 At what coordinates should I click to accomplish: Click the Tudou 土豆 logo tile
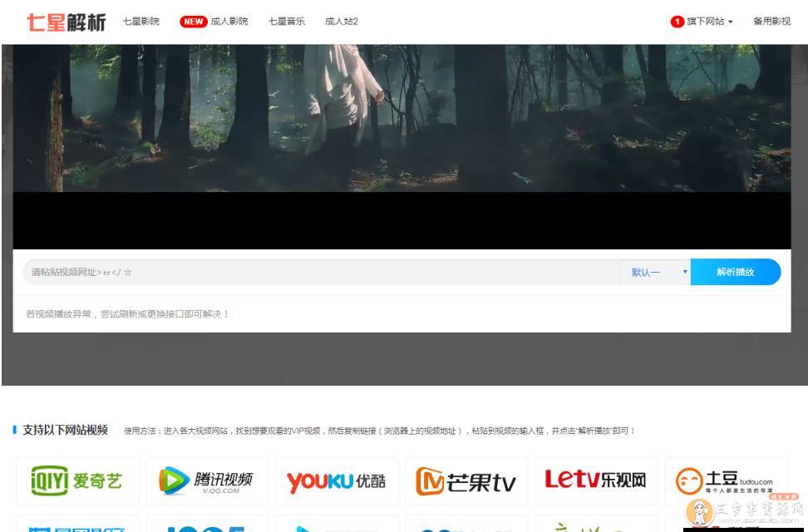pos(726,480)
